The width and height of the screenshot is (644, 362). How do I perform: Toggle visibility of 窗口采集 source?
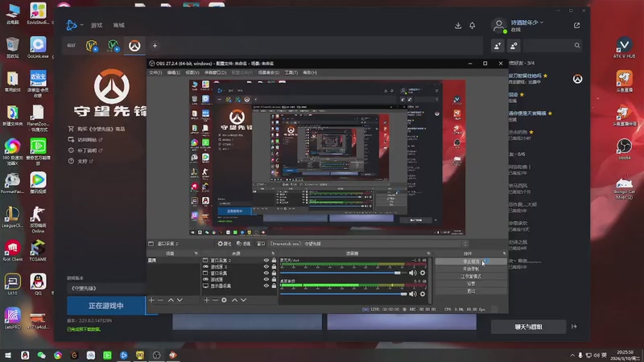pyautogui.click(x=266, y=273)
